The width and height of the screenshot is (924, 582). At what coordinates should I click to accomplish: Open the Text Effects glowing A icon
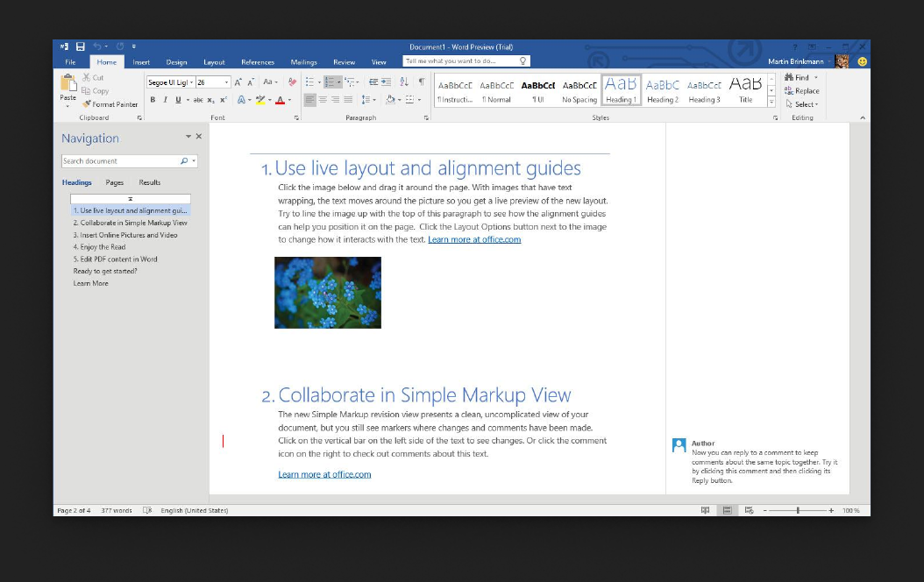pos(241,100)
